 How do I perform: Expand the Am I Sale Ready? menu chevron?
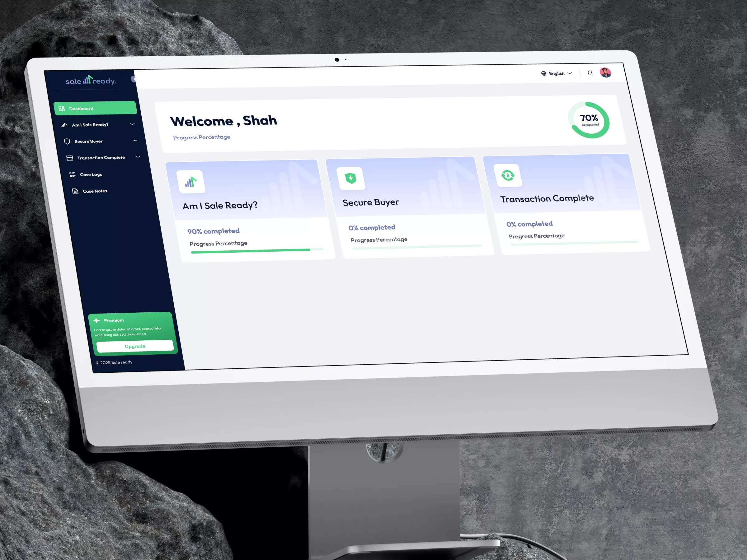(132, 124)
